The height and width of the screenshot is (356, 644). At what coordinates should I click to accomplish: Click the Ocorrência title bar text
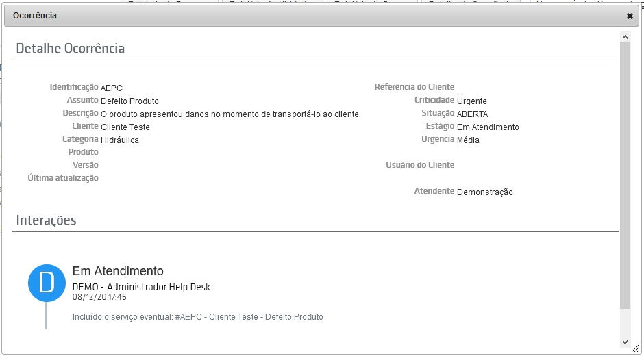pyautogui.click(x=35, y=16)
